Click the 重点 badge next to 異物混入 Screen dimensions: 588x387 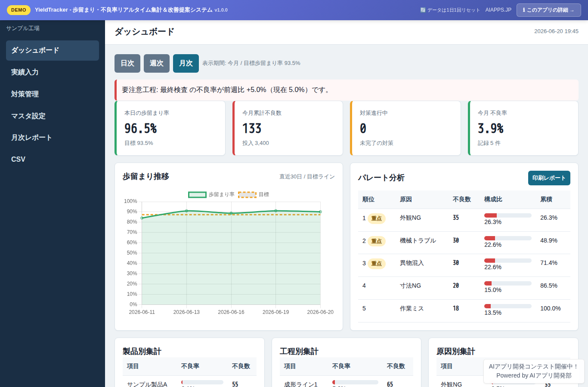coord(377,264)
